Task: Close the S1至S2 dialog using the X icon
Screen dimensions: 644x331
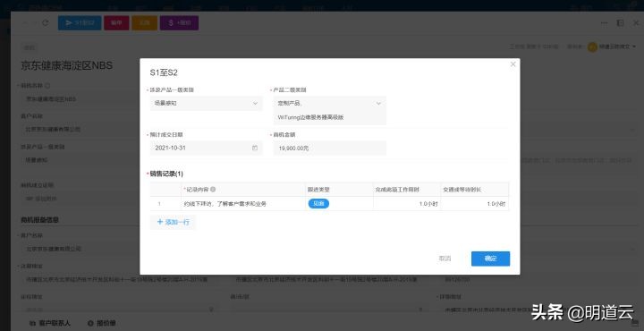Action: (513, 64)
